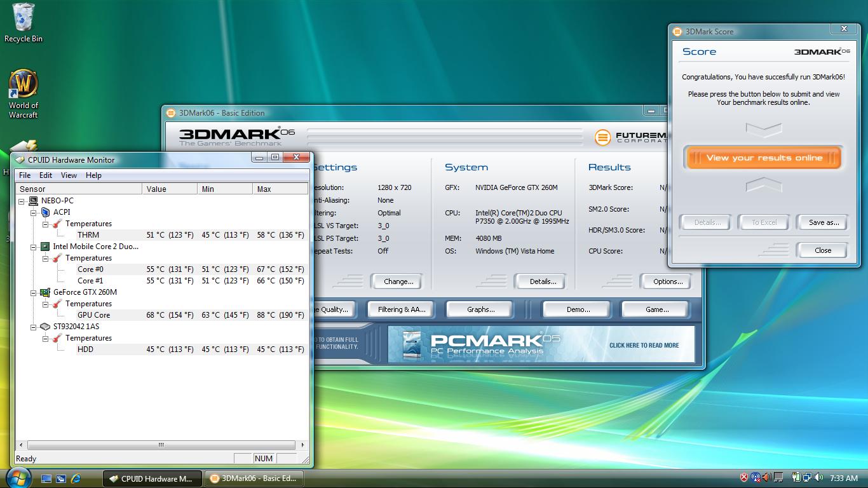The height and width of the screenshot is (488, 868).
Task: Open Filtering & AA... settings
Action: pyautogui.click(x=402, y=309)
